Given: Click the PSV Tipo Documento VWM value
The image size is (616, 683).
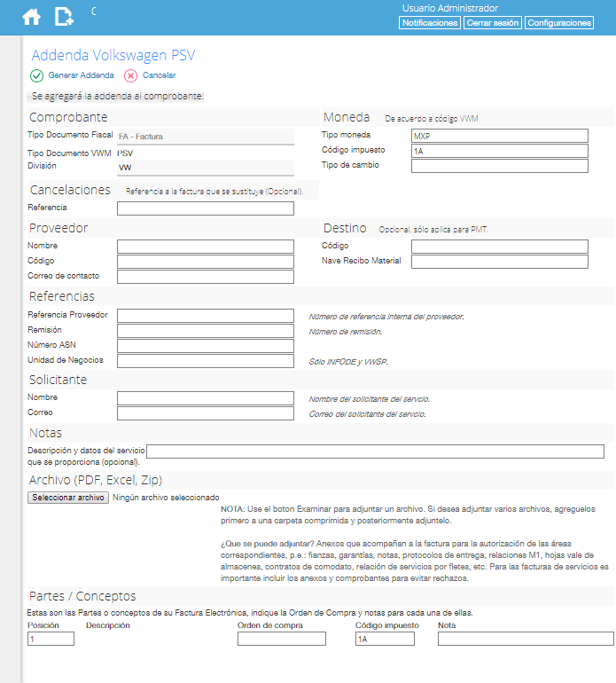Looking at the screenshot, I should click(125, 153).
